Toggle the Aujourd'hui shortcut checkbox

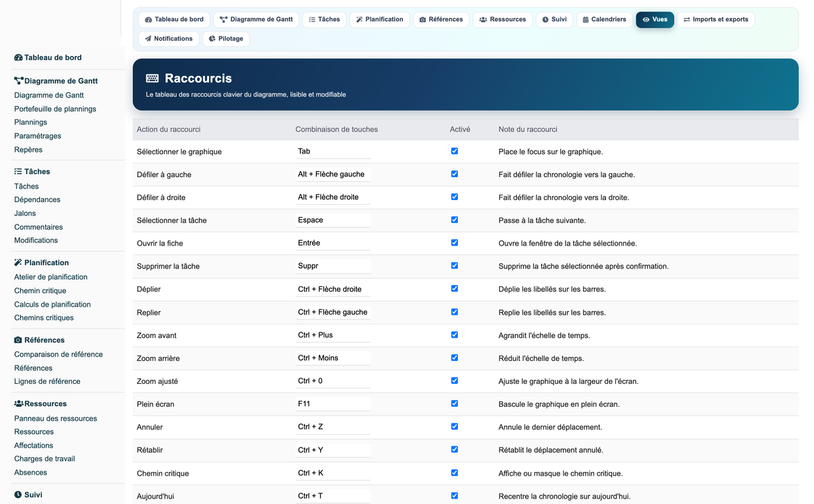(454, 496)
